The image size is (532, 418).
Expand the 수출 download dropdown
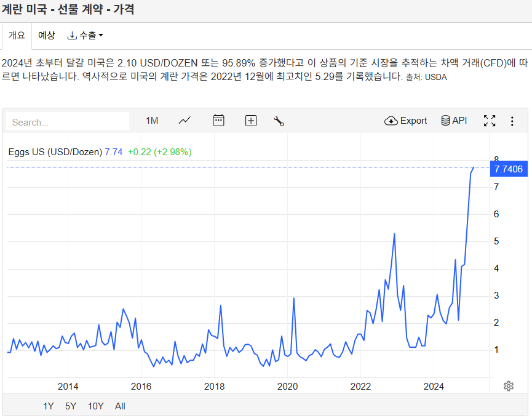point(85,36)
